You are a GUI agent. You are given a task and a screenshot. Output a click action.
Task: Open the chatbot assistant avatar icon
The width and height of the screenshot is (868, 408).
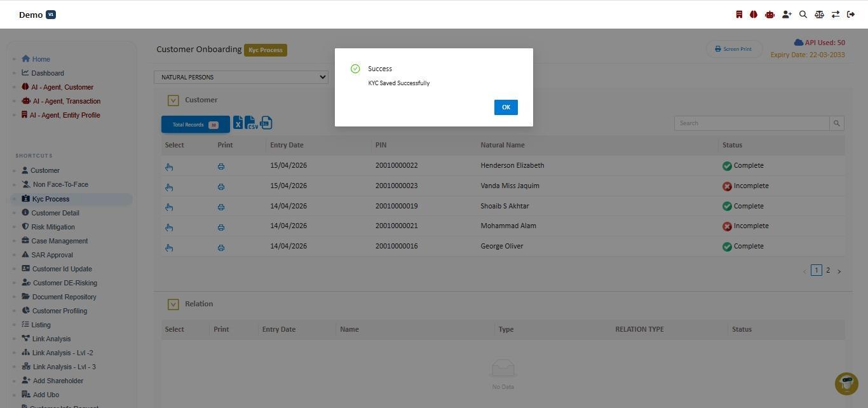(846, 384)
